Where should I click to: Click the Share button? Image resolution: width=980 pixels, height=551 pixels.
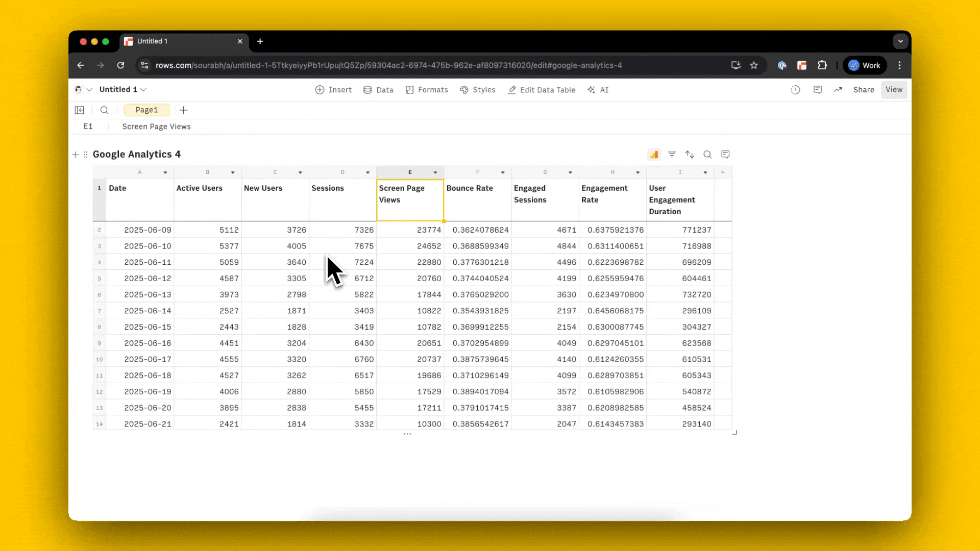click(864, 90)
